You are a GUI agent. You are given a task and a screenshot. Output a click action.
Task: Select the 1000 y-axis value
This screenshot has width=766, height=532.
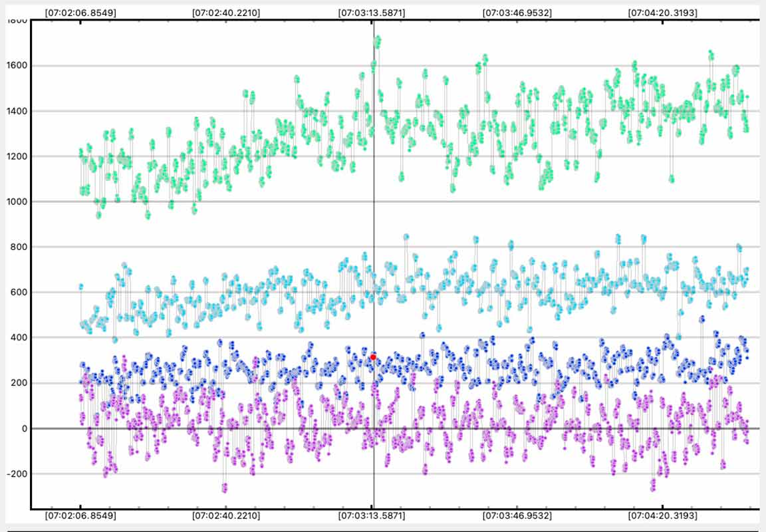pos(17,201)
